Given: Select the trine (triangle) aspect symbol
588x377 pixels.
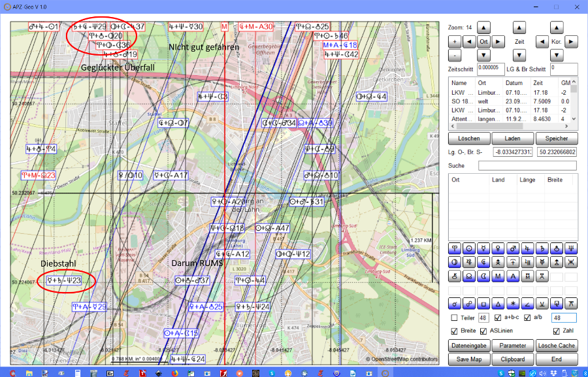Looking at the screenshot, I should coord(498,303).
